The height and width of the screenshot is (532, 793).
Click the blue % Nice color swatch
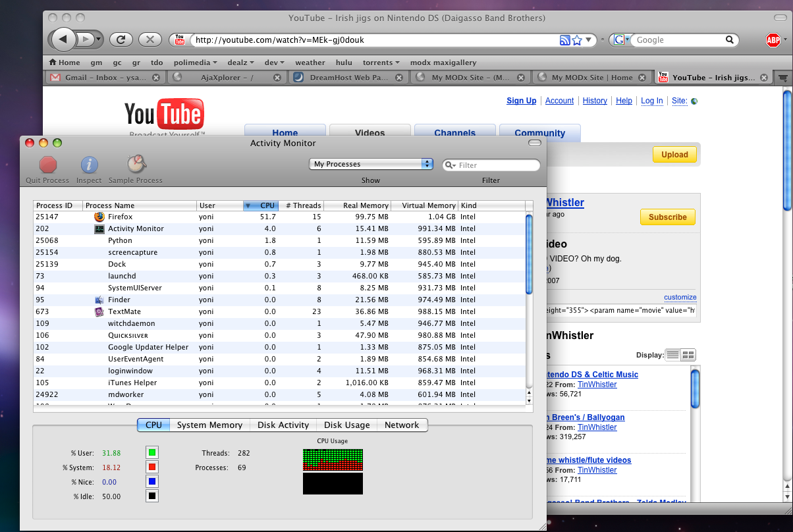152,481
